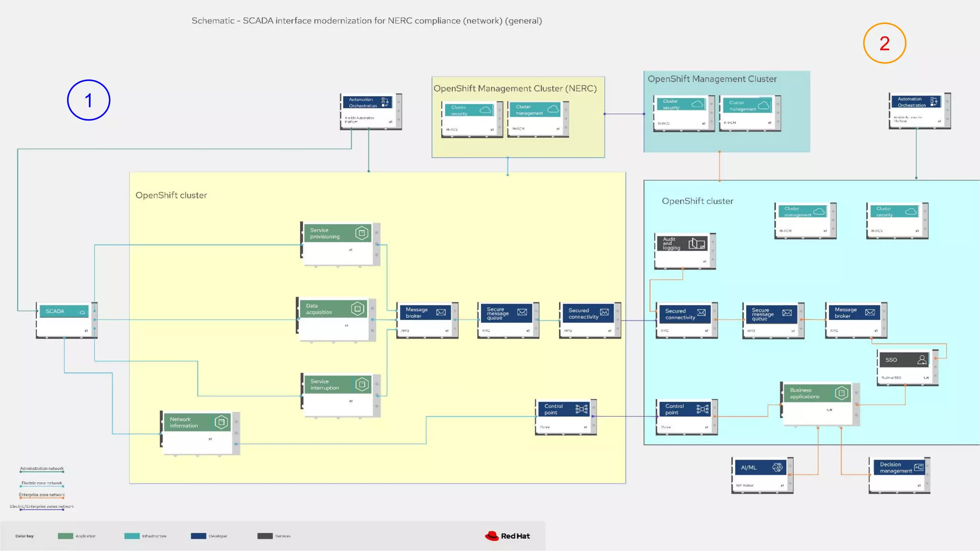Screen dimensions: 980x551
Task: Click the Data acquisition hexagon icon
Action: point(357,309)
